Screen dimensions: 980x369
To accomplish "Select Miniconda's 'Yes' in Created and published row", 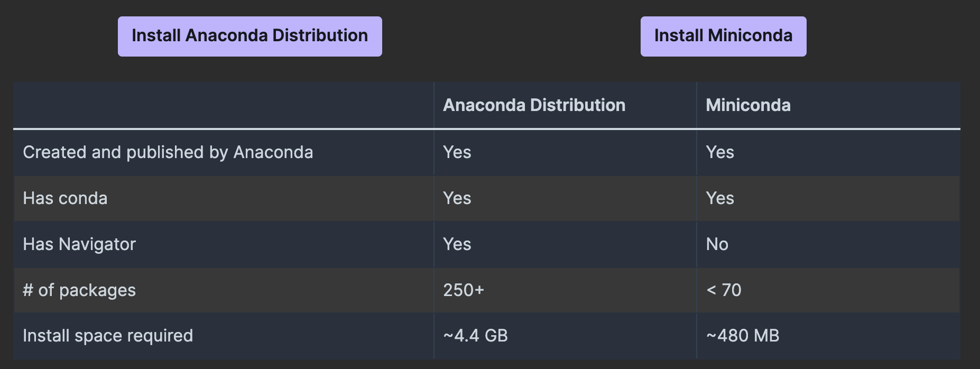I will (719, 152).
